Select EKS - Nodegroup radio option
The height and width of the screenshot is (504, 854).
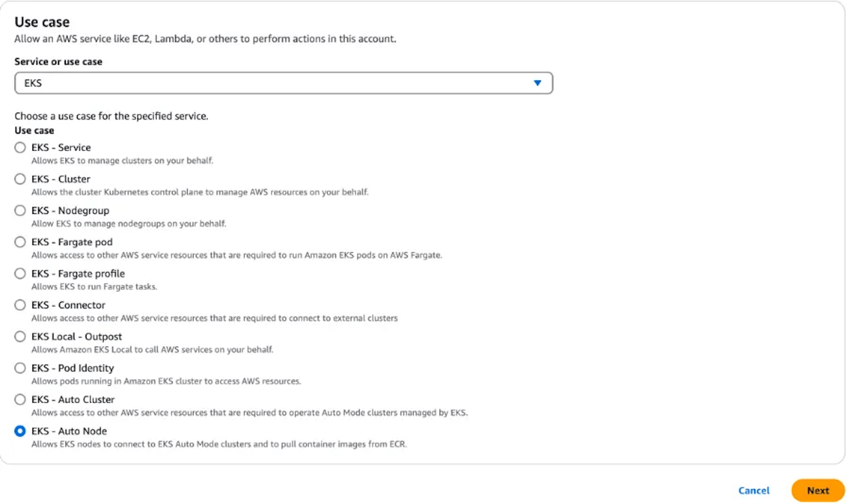click(x=20, y=211)
